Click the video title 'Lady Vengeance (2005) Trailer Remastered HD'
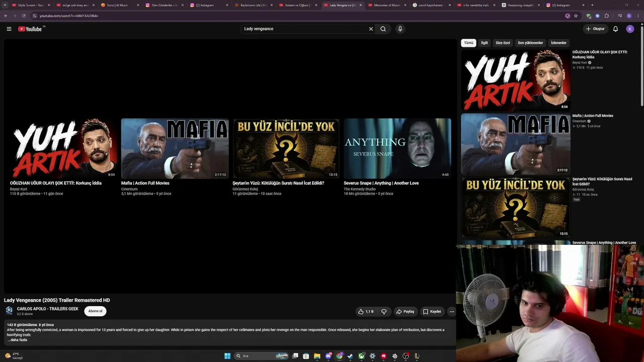Screen dimensions: 644x362 [x=57, y=300]
